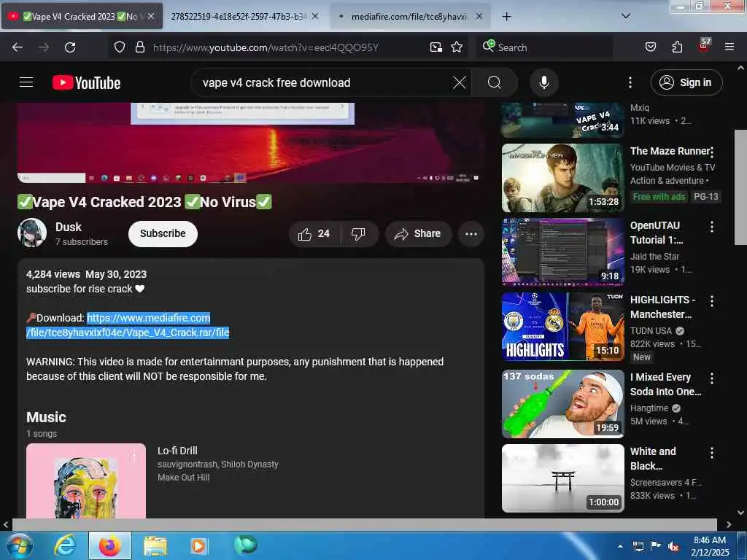
Task: Open the extension badge showing 57
Action: pyautogui.click(x=704, y=45)
